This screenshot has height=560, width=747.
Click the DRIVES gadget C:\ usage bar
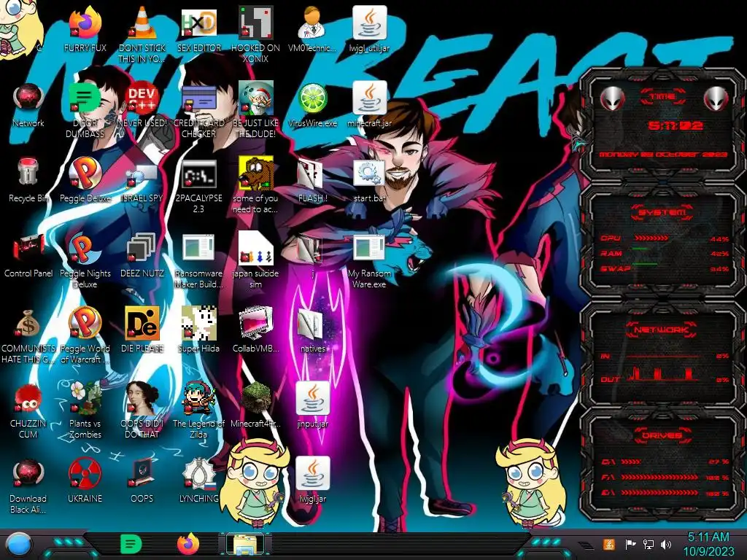pos(631,462)
